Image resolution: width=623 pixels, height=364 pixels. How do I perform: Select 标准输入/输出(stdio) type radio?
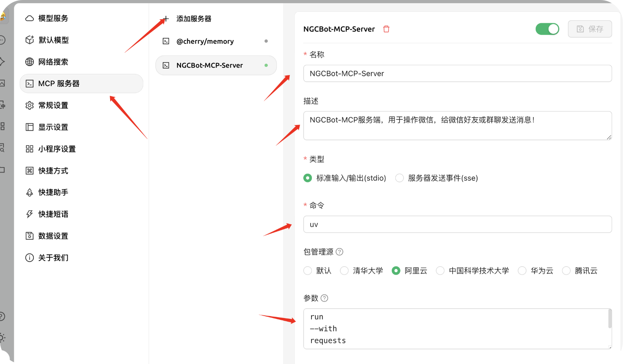click(x=308, y=178)
